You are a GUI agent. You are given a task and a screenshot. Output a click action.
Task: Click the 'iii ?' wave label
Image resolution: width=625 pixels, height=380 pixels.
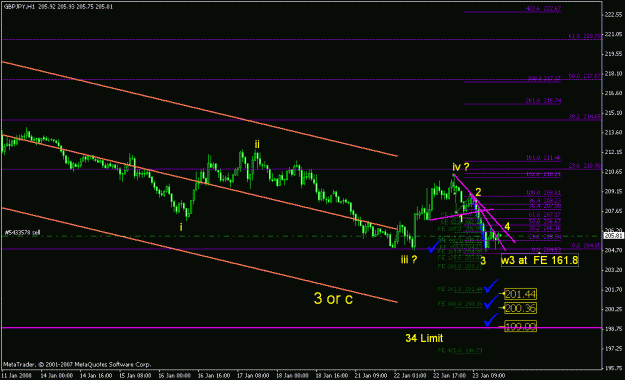pyautogui.click(x=409, y=260)
